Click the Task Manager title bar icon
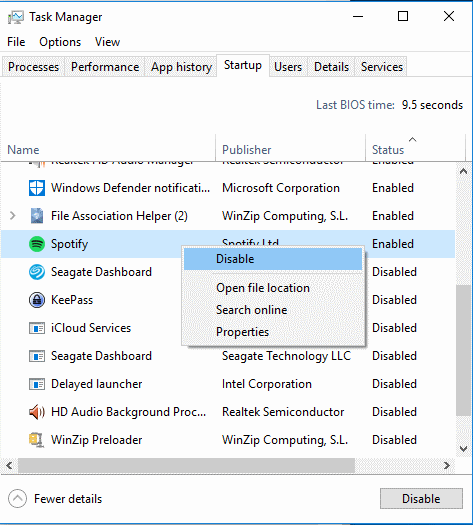 (x=15, y=17)
